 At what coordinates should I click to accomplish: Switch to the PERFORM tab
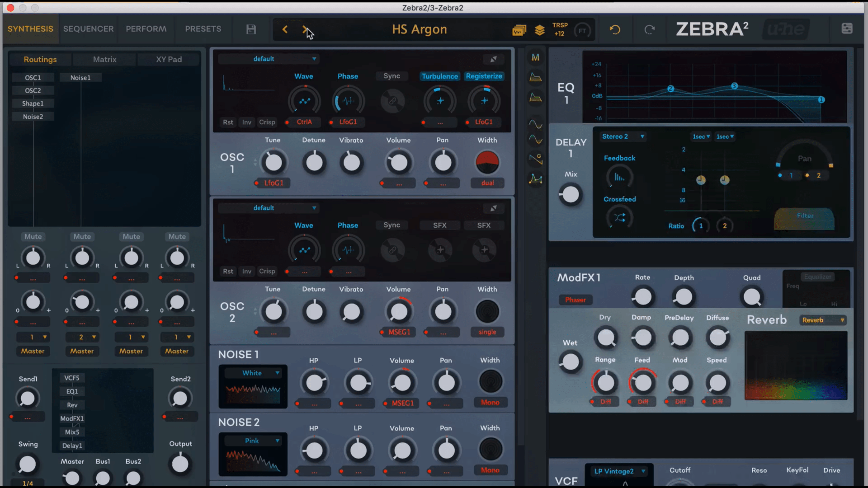point(146,29)
